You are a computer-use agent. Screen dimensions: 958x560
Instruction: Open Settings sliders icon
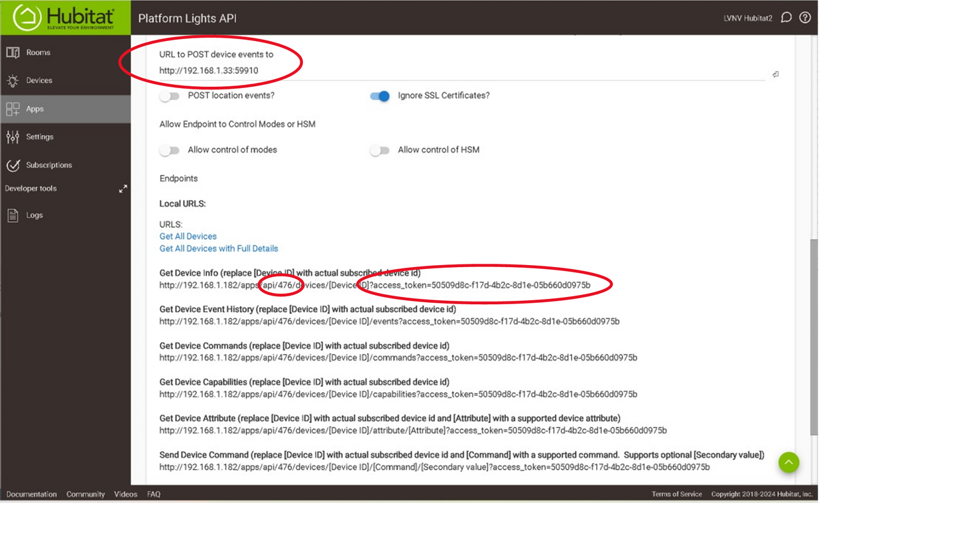pos(13,137)
